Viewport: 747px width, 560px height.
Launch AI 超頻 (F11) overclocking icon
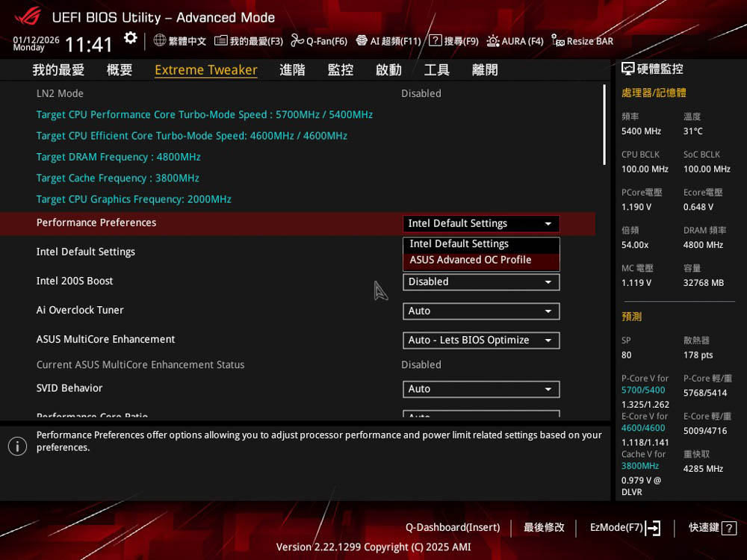(362, 40)
